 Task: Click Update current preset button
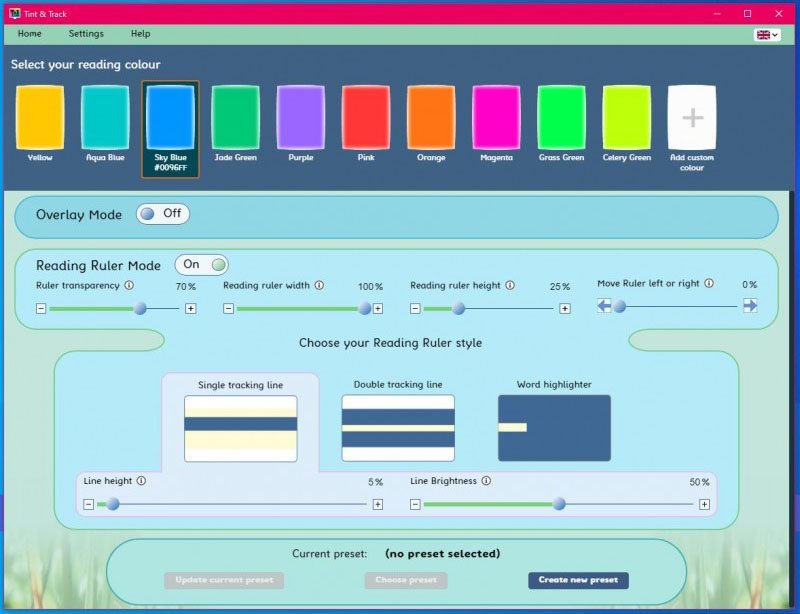224,580
